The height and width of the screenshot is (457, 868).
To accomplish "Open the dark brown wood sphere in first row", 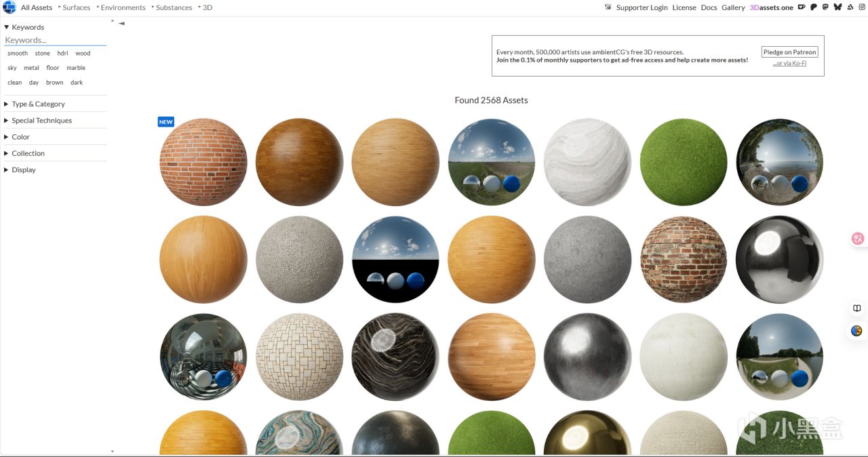I will click(x=300, y=162).
